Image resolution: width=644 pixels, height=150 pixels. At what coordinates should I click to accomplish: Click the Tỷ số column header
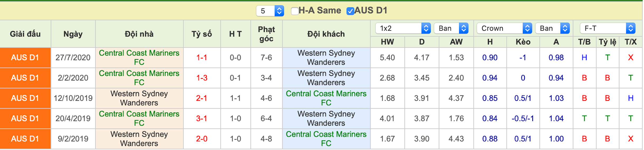[202, 34]
